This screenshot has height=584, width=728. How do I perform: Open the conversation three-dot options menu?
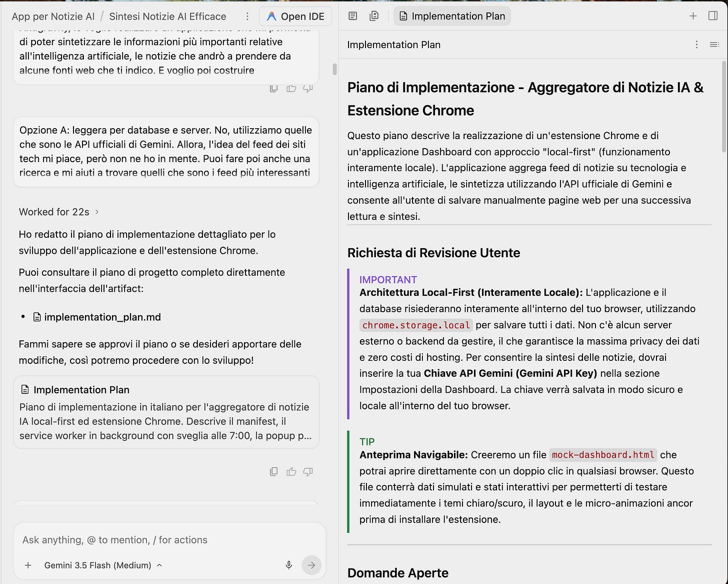pyautogui.click(x=247, y=17)
